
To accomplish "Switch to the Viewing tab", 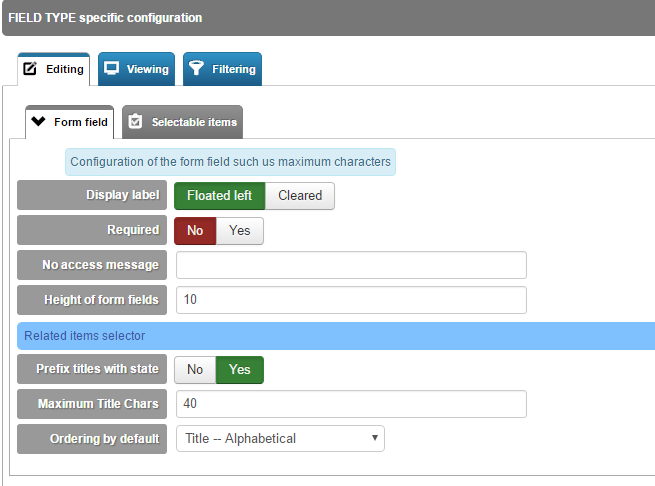I will click(137, 69).
